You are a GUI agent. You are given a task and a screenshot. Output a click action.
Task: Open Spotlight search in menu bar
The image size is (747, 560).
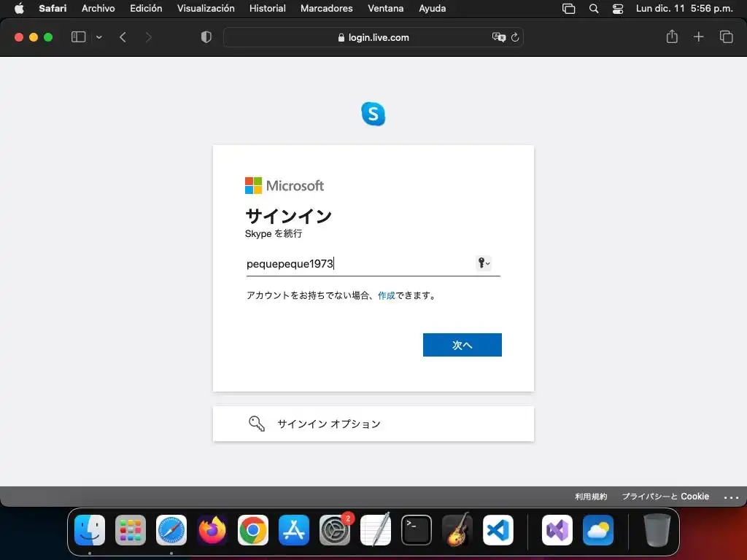[x=594, y=9]
